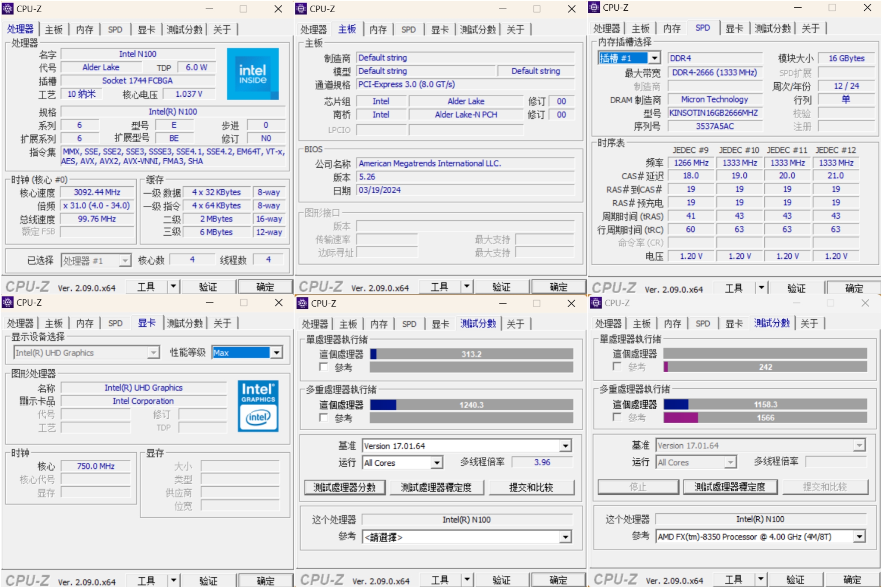Open the AMD FX-8350 reference processor dropdown
882x588 pixels.
click(x=860, y=537)
